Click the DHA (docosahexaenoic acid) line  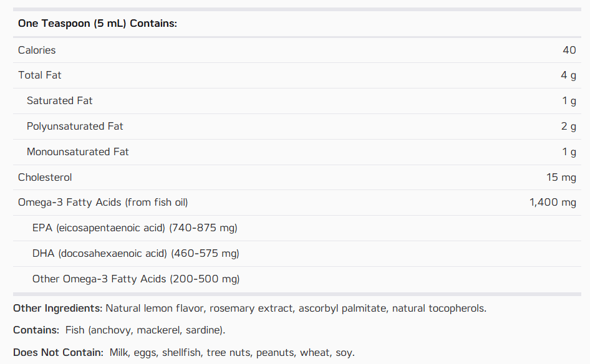135,254
